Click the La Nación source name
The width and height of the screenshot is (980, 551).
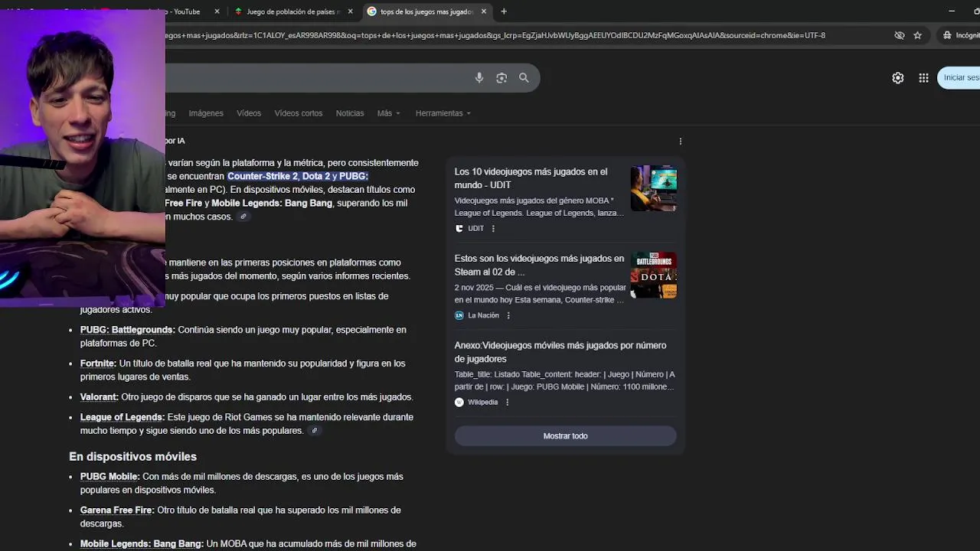(483, 315)
